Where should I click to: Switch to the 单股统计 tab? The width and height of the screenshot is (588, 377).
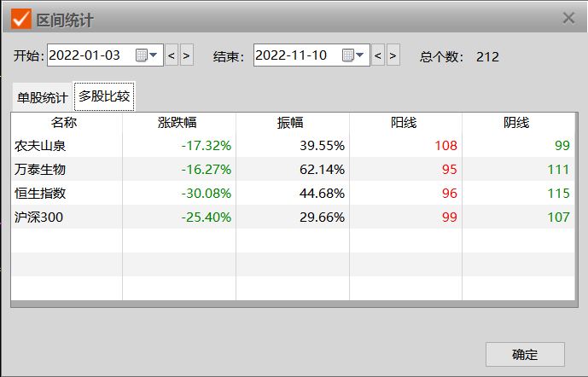pyautogui.click(x=42, y=97)
